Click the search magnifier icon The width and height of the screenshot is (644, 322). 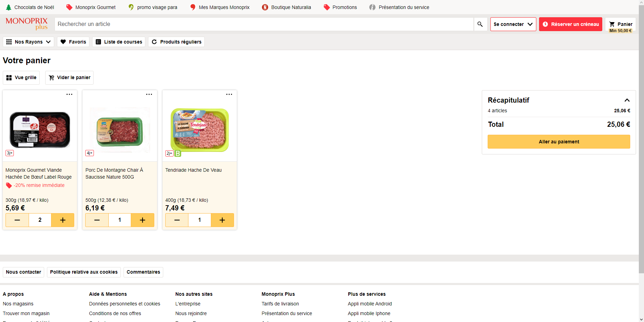480,24
